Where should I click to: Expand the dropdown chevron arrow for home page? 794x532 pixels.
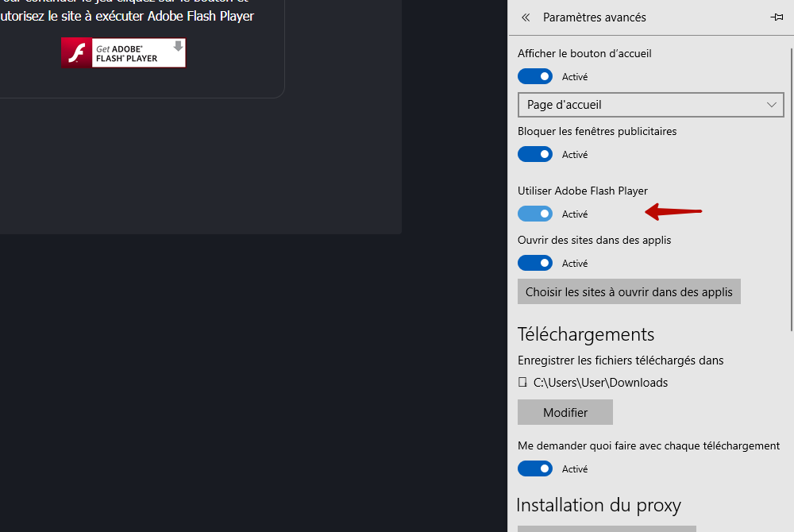pos(772,105)
